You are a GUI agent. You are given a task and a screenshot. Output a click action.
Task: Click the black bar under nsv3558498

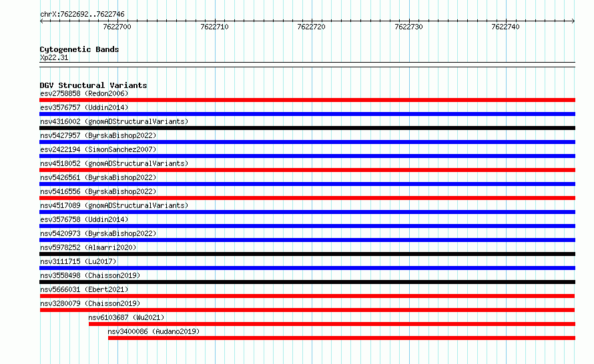click(x=307, y=282)
